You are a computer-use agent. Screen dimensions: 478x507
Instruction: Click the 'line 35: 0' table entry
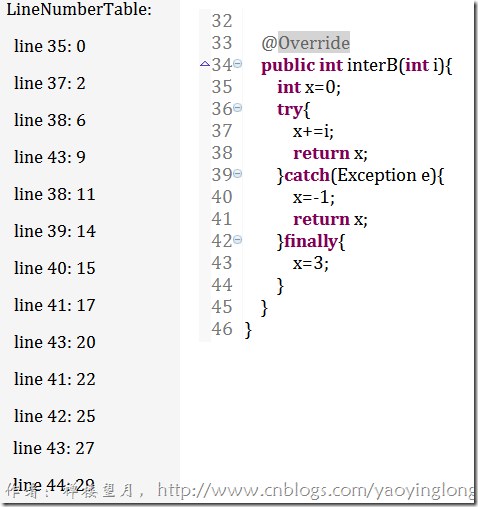click(x=50, y=46)
